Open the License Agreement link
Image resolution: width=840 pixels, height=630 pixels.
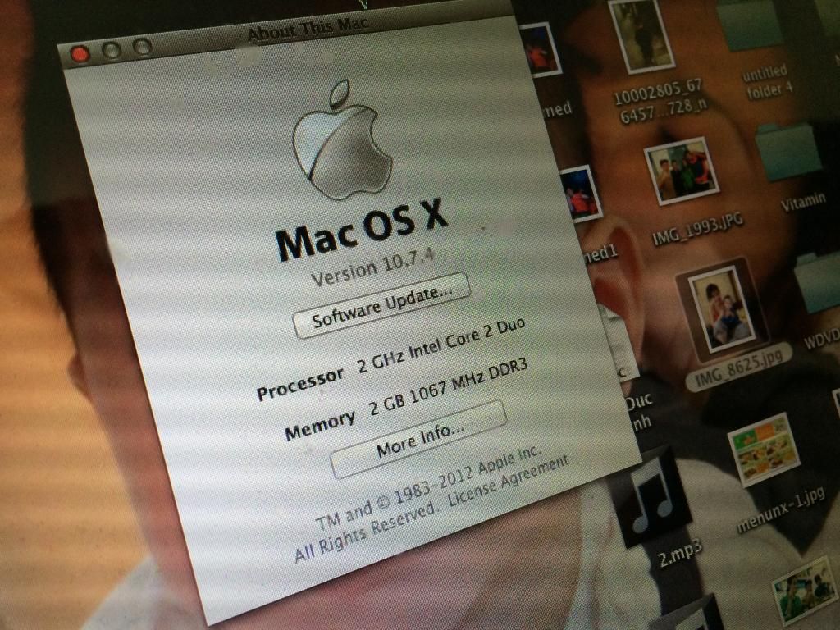click(508, 482)
